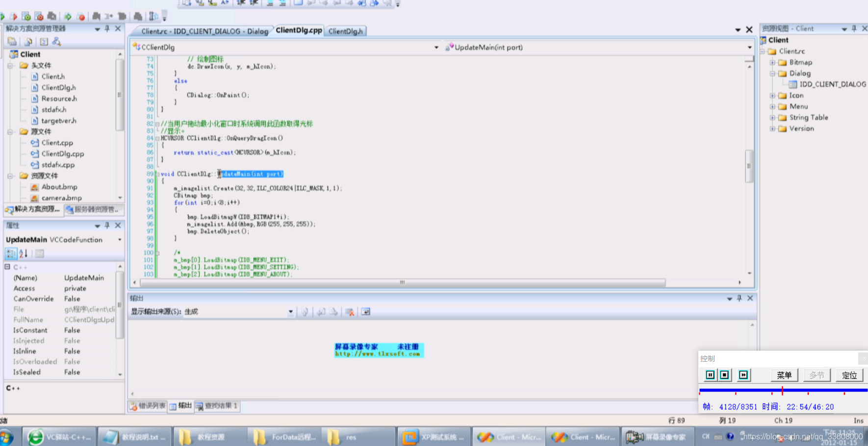Click the next message icon in Output toolbar

[x=333, y=312]
